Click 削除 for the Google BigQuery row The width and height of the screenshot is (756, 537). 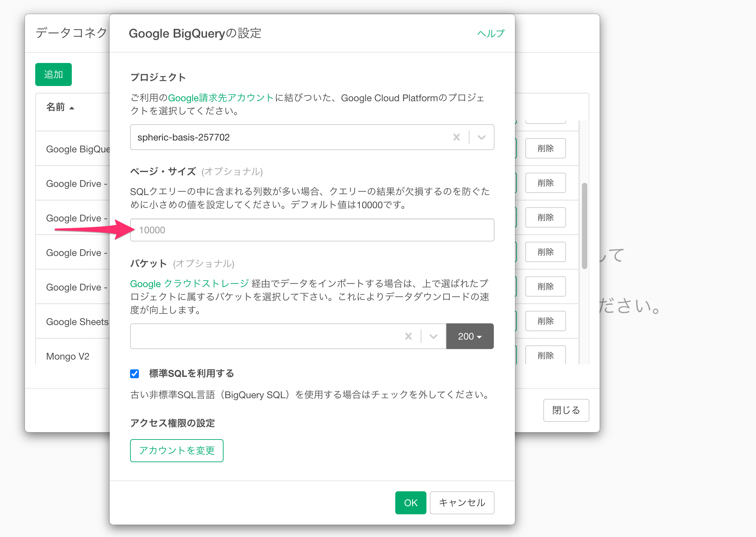point(545,148)
